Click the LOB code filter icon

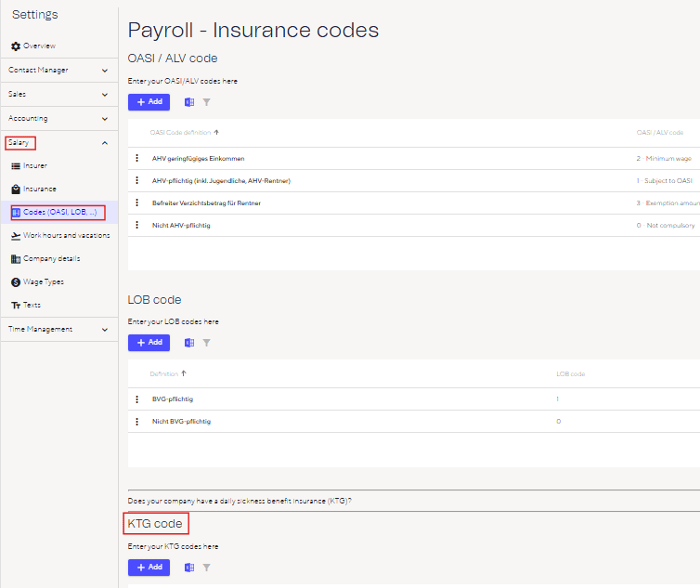point(207,343)
